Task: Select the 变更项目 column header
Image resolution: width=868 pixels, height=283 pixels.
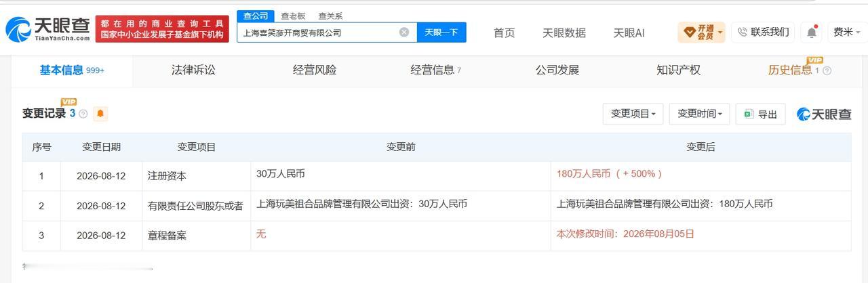Action: tap(196, 147)
